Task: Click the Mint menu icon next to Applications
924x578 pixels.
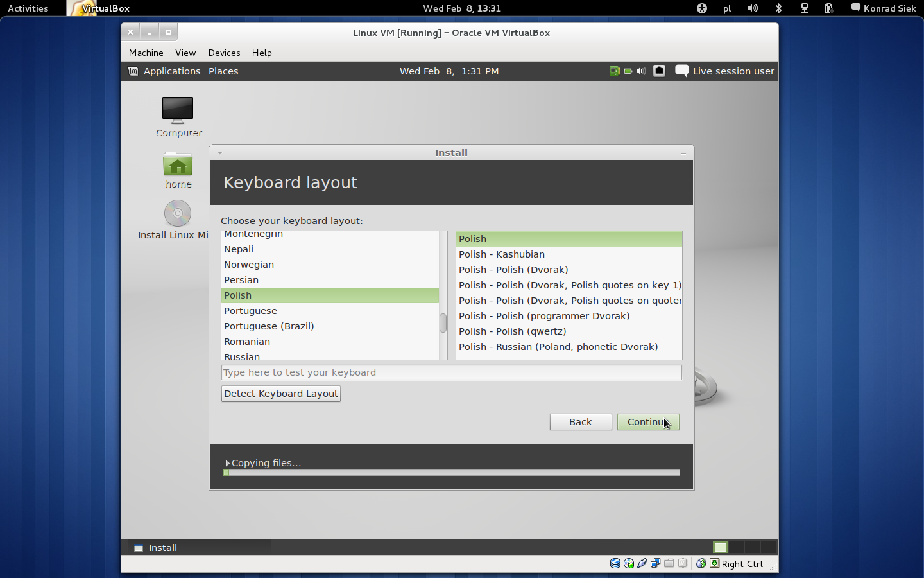Action: pos(133,71)
